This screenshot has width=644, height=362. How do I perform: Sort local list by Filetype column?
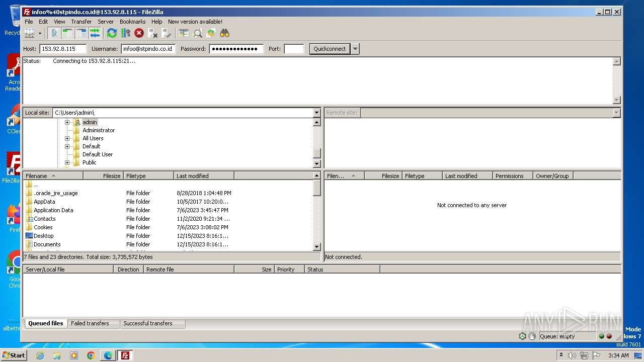(148, 176)
